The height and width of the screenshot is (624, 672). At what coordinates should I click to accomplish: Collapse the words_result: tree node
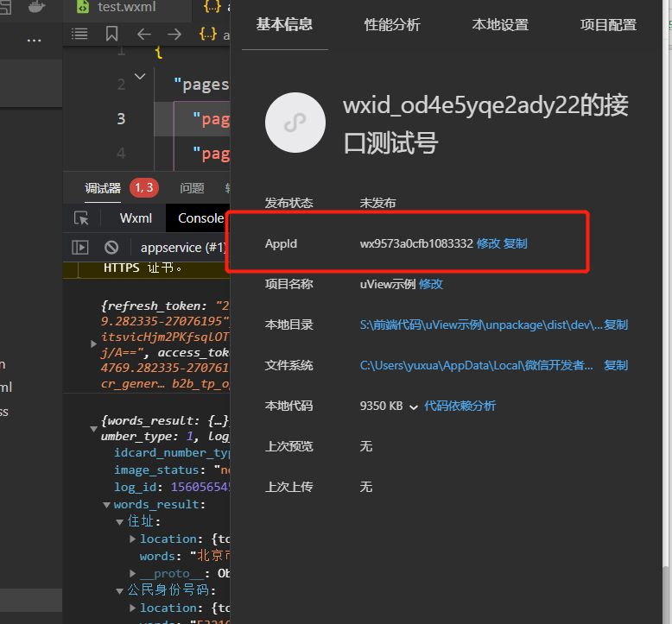(107, 505)
